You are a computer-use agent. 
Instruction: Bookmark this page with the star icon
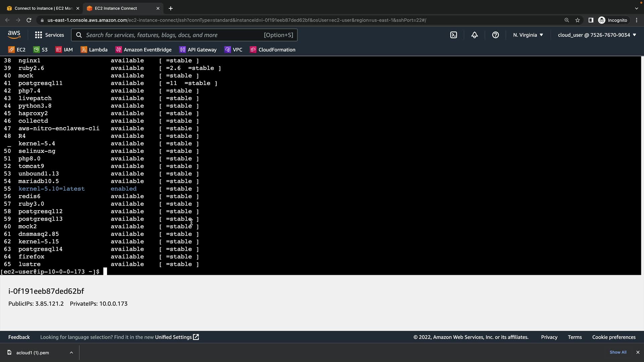tap(577, 20)
